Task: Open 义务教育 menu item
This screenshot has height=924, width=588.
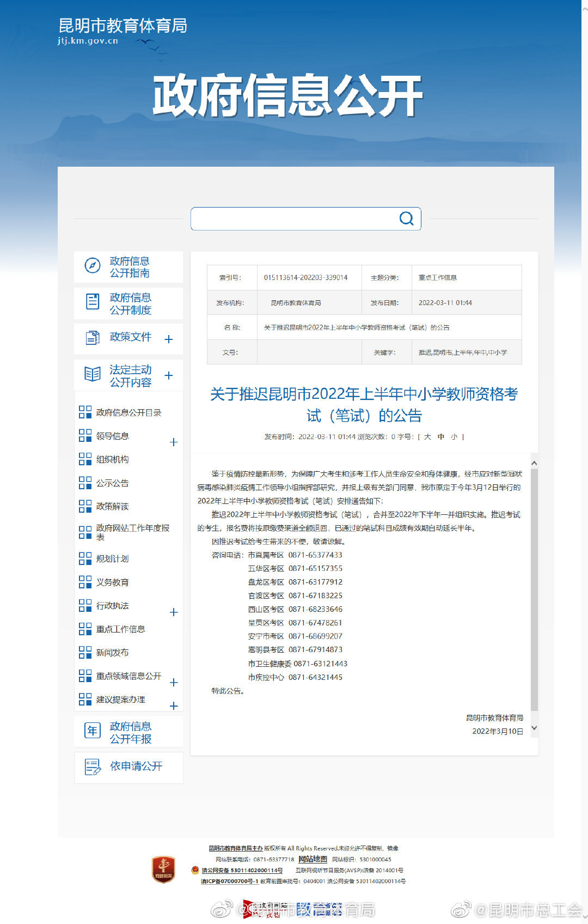Action: (113, 582)
